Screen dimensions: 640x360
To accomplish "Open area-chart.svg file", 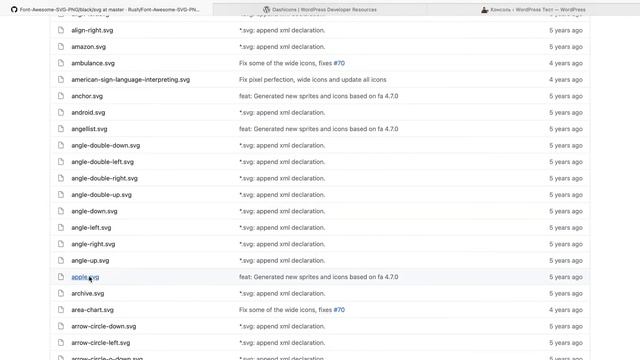I will pos(93,310).
